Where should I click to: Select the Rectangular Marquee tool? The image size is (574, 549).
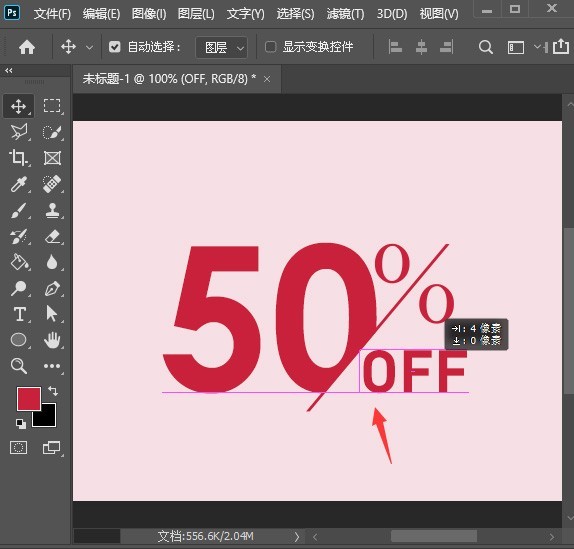[x=52, y=106]
